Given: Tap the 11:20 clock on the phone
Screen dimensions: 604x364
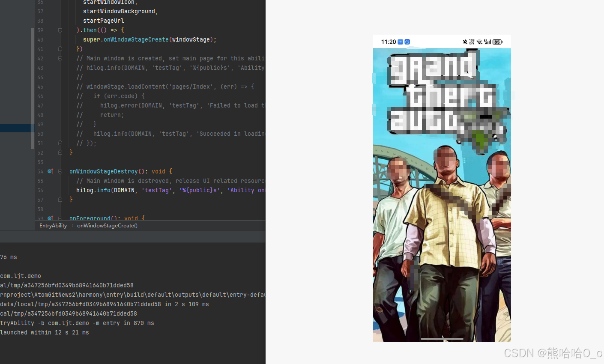Looking at the screenshot, I should coord(389,42).
